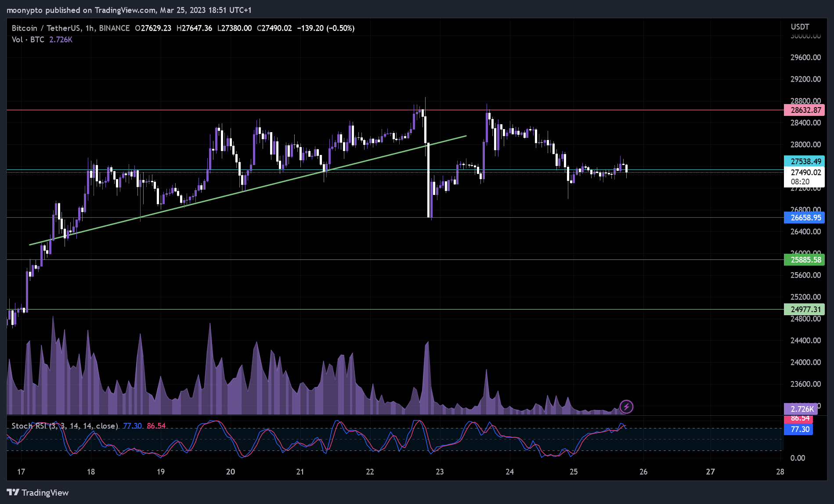
Task: Click date 20 on the time axis
Action: pos(231,472)
